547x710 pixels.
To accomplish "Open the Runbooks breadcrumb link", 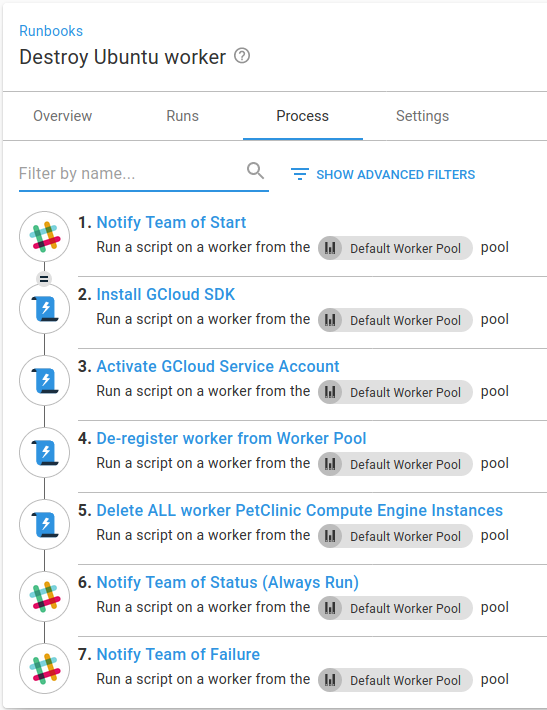I will pyautogui.click(x=51, y=31).
